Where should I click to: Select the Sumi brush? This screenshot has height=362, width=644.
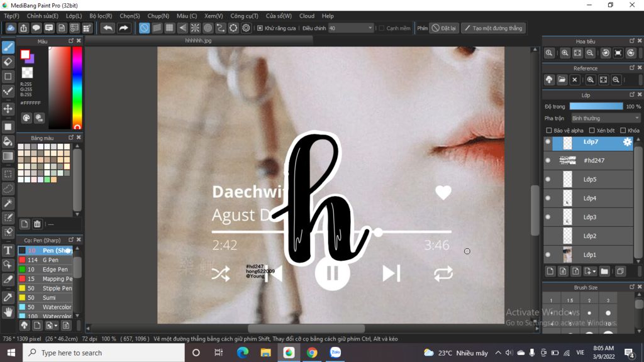click(45, 297)
